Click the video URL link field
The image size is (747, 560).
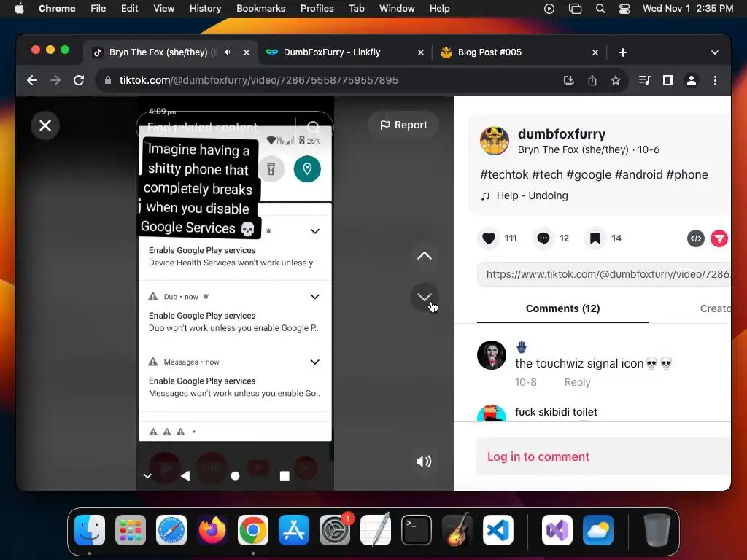[604, 274]
